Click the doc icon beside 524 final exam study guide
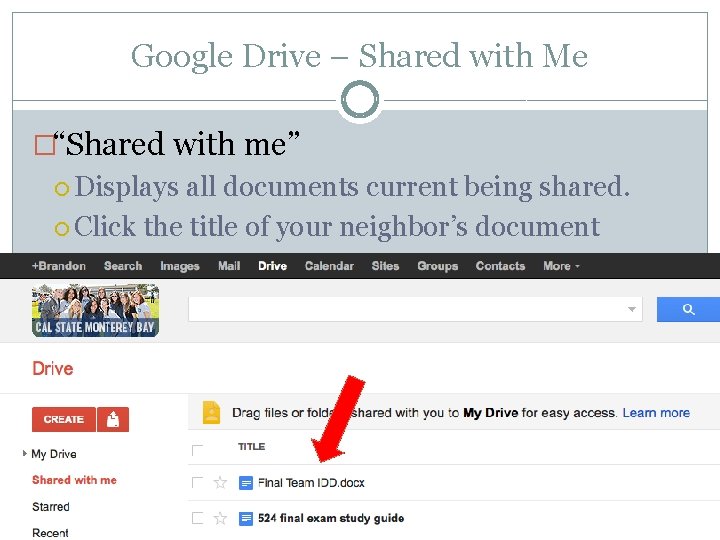 tap(246, 519)
